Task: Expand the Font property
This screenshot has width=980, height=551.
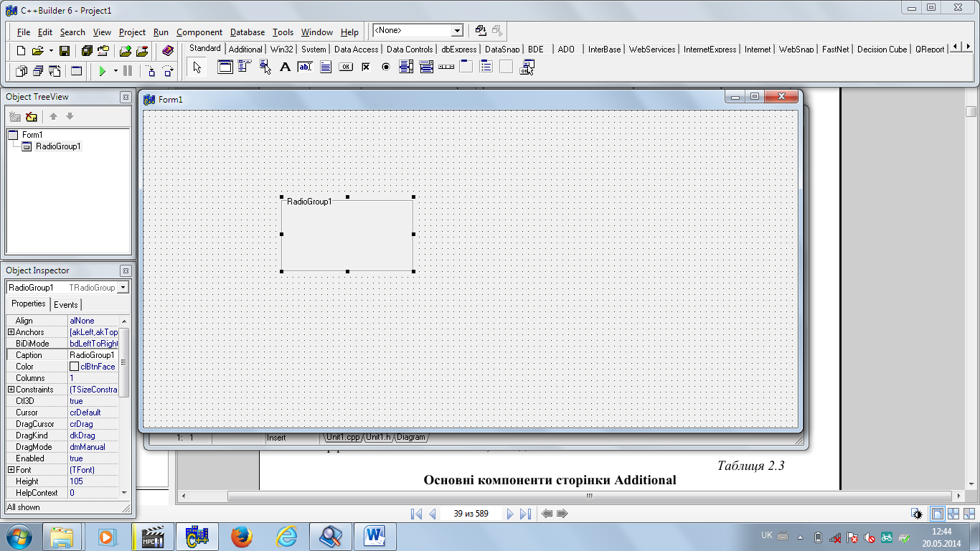Action: (11, 470)
